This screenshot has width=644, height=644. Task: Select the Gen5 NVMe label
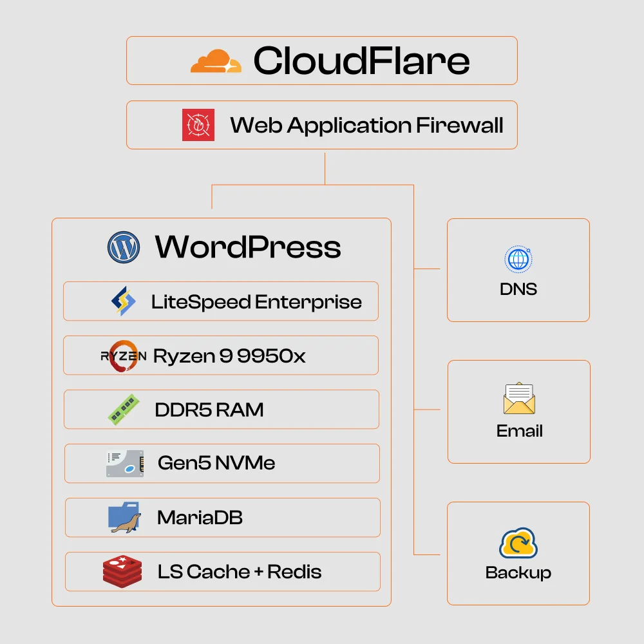pyautogui.click(x=216, y=463)
